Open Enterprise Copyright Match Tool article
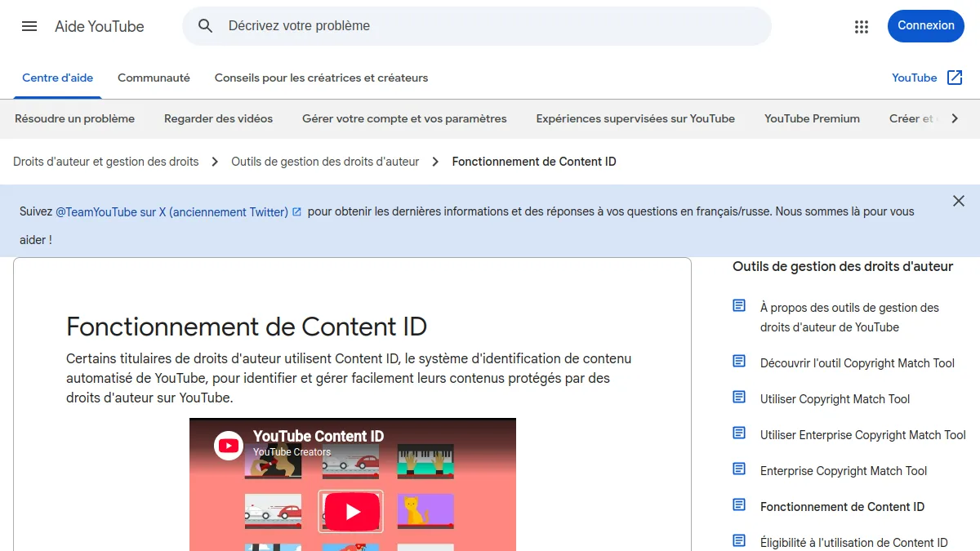 click(844, 471)
